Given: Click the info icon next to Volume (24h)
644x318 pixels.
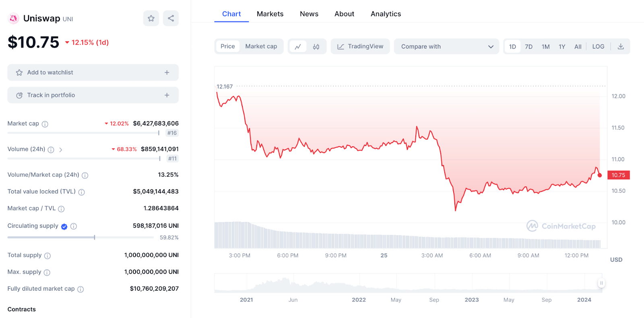Looking at the screenshot, I should pos(51,150).
